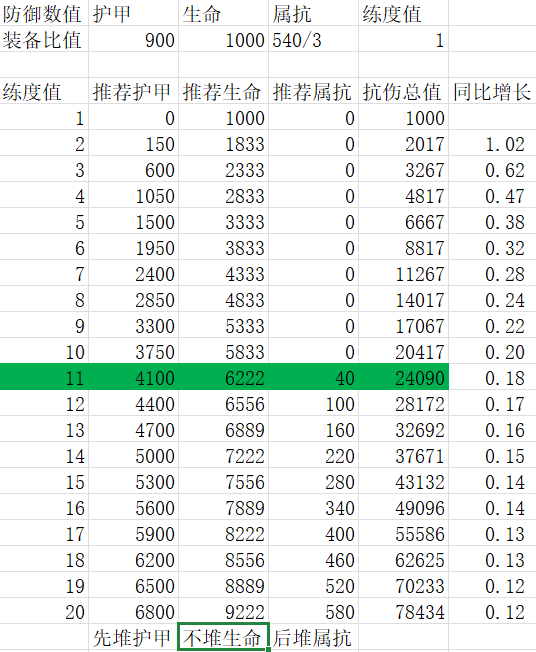This screenshot has width=536, height=652.
Task: Select the 装备比值 label cell
Action: (44, 39)
